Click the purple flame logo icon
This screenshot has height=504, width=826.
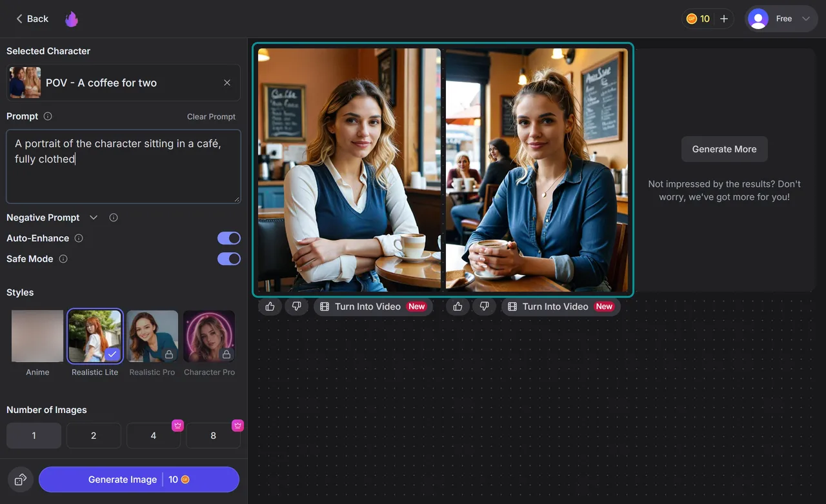pyautogui.click(x=72, y=19)
